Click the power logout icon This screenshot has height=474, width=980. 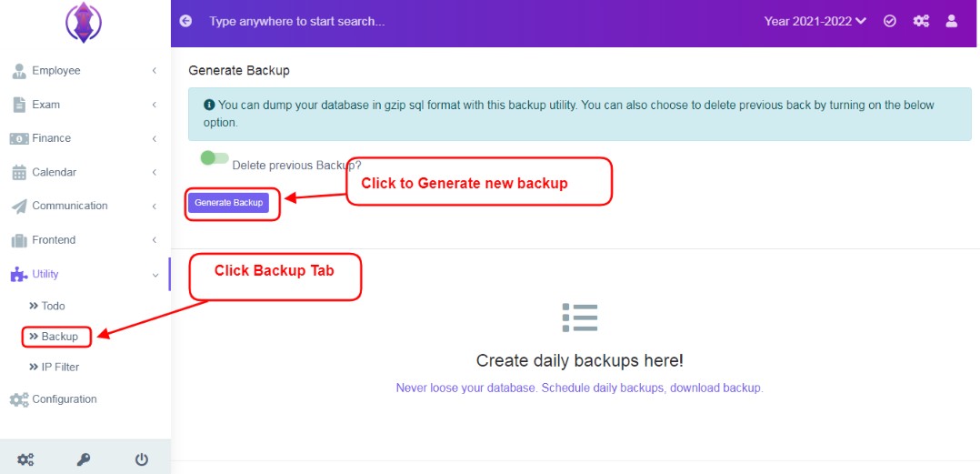[142, 459]
